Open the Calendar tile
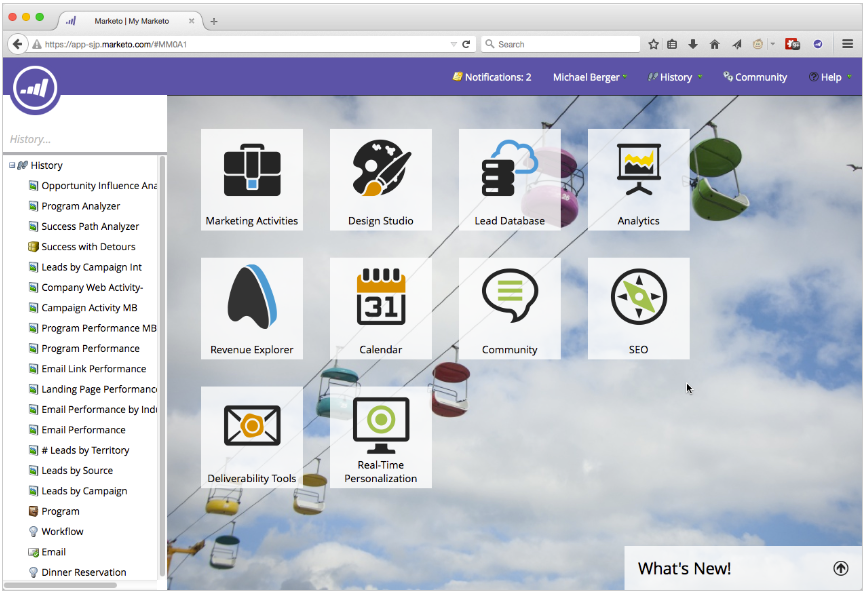Image resolution: width=866 pixels, height=594 pixels. (x=381, y=307)
